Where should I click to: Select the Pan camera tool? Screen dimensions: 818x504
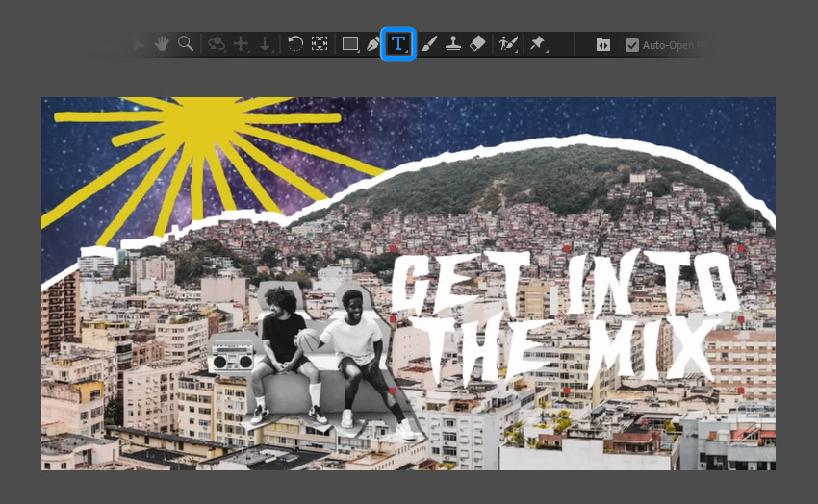(x=241, y=44)
